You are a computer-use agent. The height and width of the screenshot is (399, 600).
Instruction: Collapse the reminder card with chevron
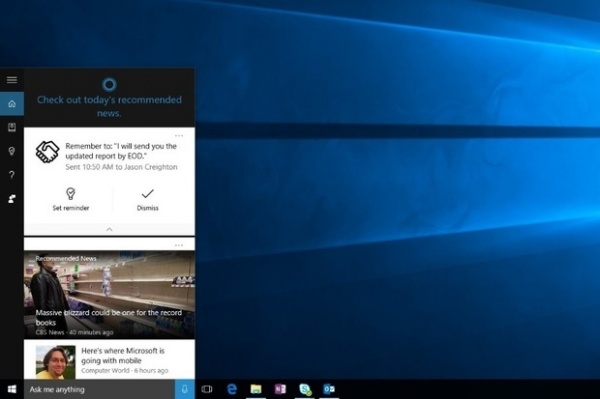click(x=109, y=230)
